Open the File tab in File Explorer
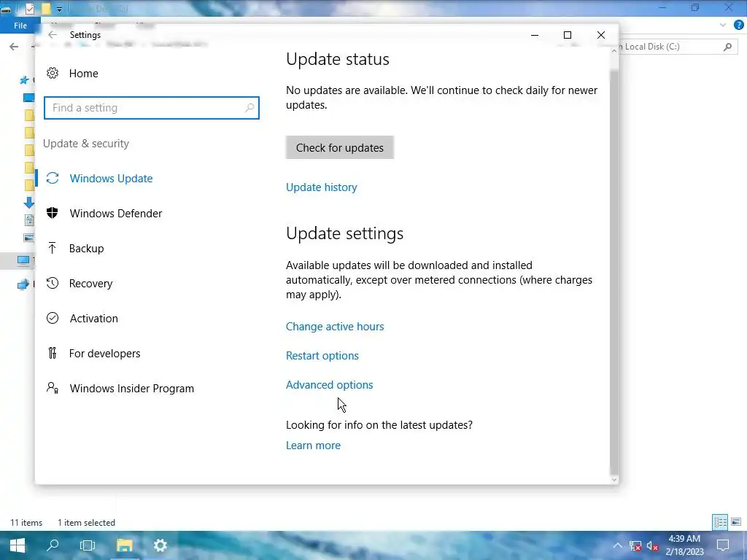This screenshot has height=560, width=747. (20, 26)
